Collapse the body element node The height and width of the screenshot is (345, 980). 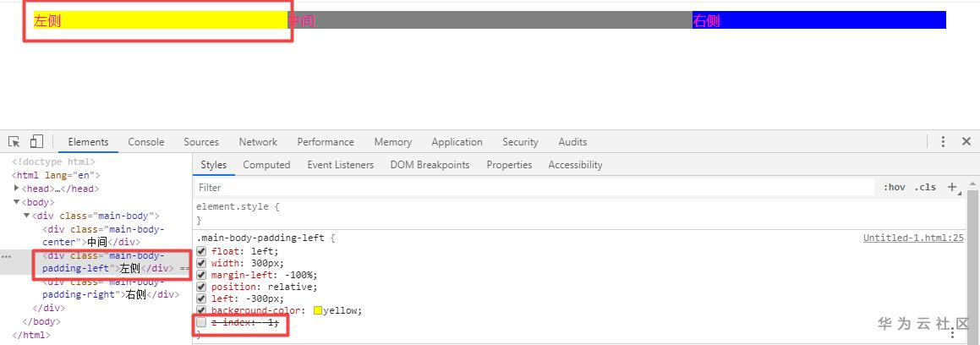pos(17,202)
